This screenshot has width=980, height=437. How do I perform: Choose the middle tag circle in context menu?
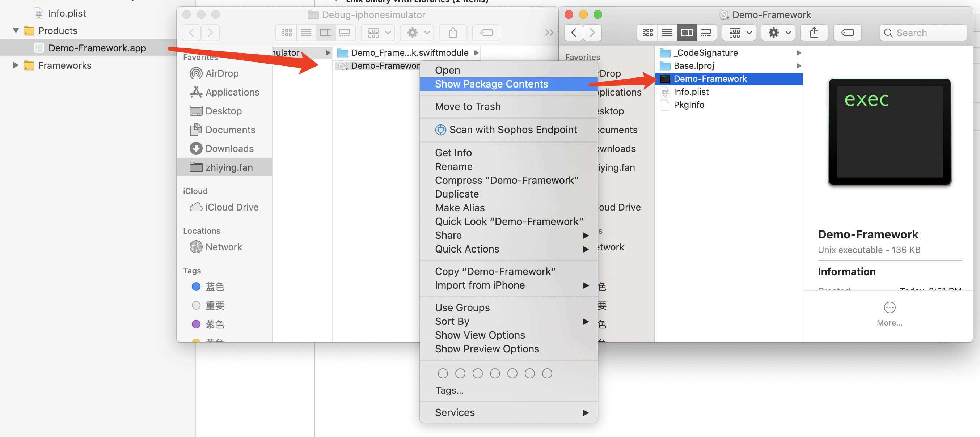coord(495,373)
